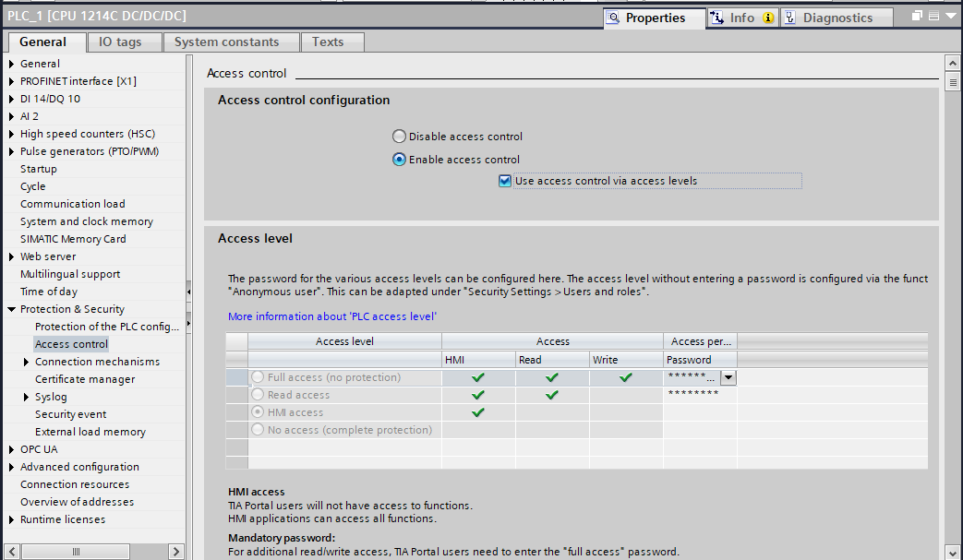Viewport: 963px width, 560px height.
Task: Click the green HMI checkmark for Full access
Action: click(477, 377)
